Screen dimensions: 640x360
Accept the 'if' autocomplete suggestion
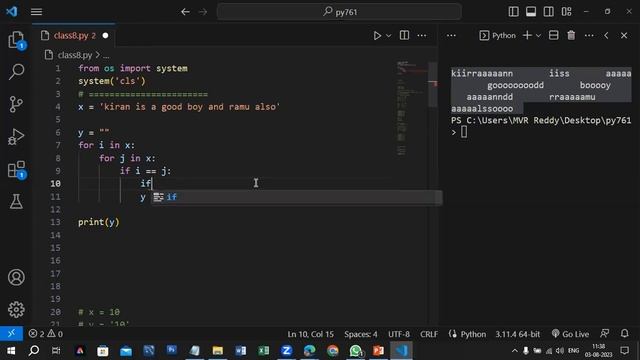click(x=297, y=197)
